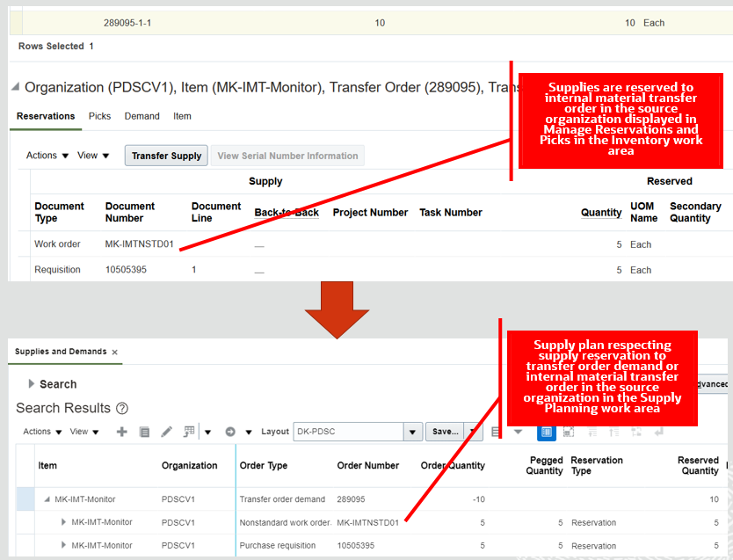Viewport: 733px width, 560px height.
Task: Switch to the Demand tab
Action: click(x=142, y=116)
